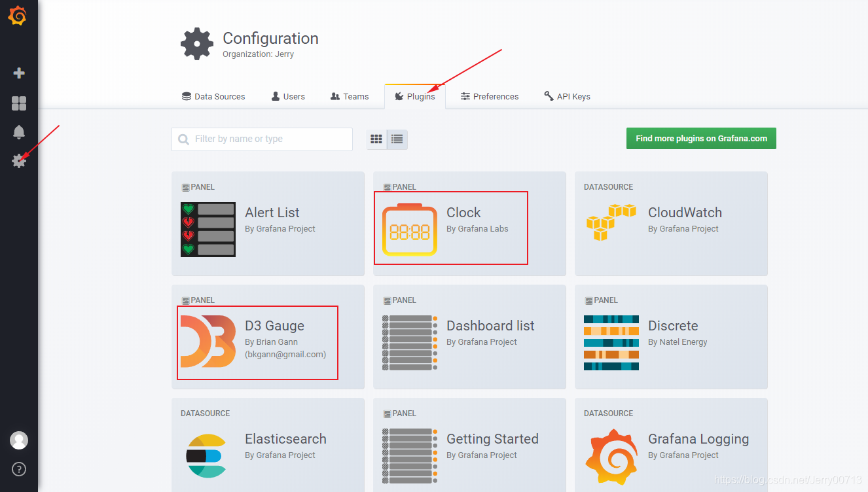Viewport: 868px width, 492px height.
Task: Switch to the Preferences tab
Action: [490, 96]
